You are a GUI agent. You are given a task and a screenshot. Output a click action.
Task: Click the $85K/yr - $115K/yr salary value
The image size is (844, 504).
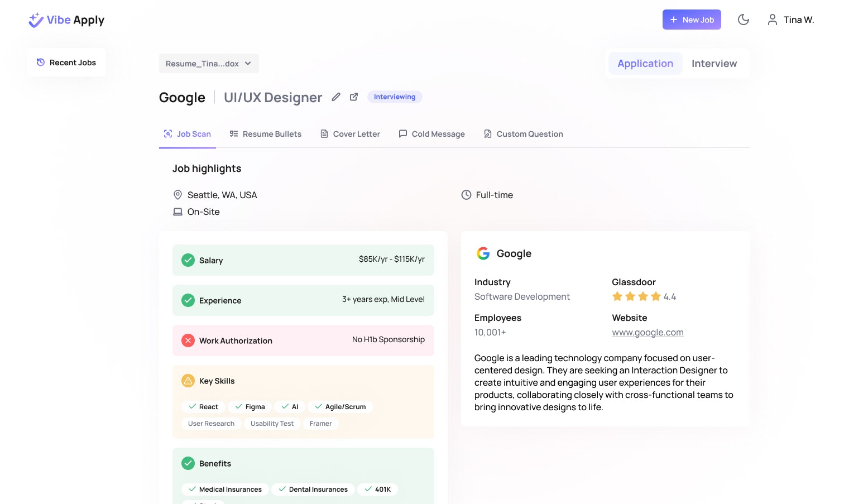point(392,259)
